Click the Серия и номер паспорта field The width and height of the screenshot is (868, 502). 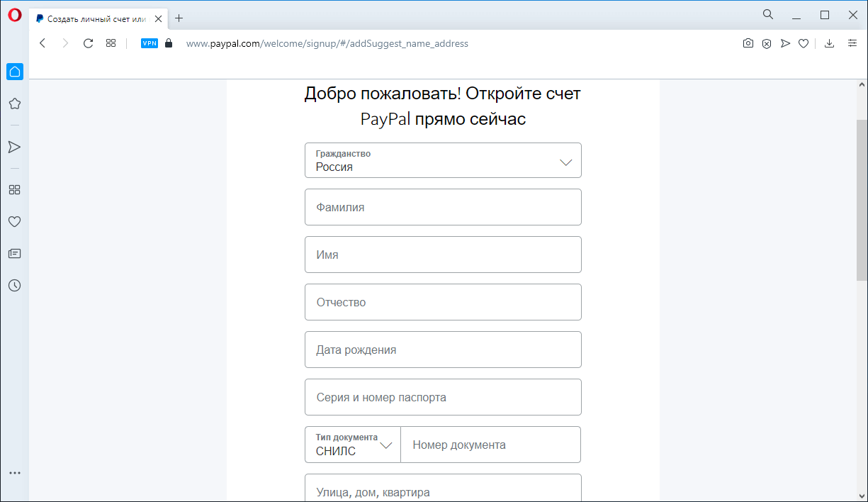pos(443,397)
